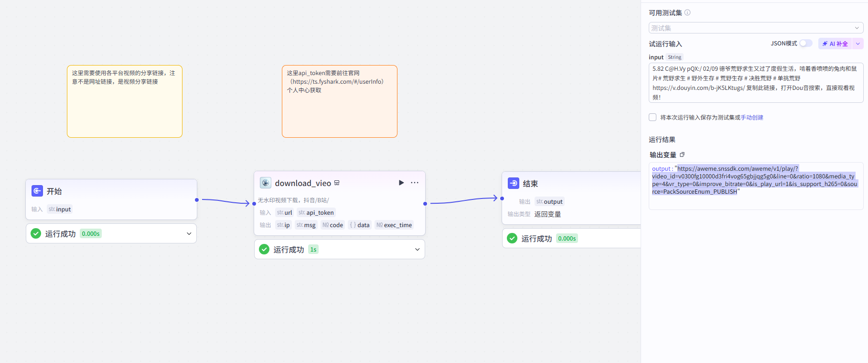Image resolution: width=868 pixels, height=363 pixels.
Task: Check 将本次运行输入保存为测试集 checkbox
Action: click(653, 117)
